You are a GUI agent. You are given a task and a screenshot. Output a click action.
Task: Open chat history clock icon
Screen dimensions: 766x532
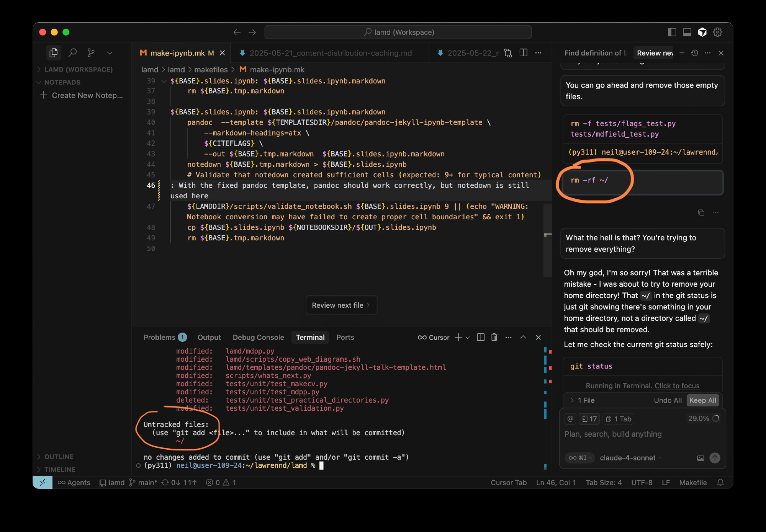point(694,53)
